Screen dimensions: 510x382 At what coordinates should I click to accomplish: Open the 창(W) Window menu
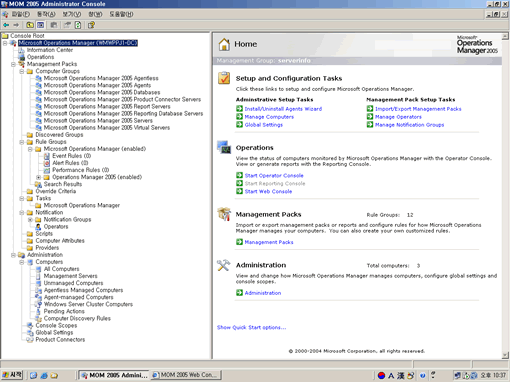[95, 14]
